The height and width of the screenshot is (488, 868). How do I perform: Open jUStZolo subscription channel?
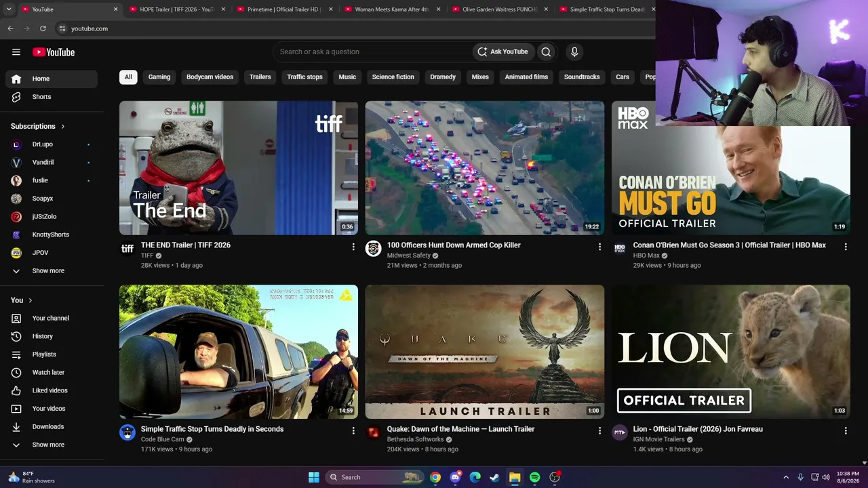tap(52, 217)
